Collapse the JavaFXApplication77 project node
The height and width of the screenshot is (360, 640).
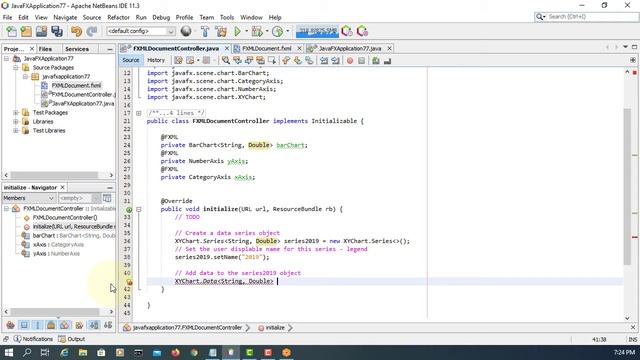7,59
